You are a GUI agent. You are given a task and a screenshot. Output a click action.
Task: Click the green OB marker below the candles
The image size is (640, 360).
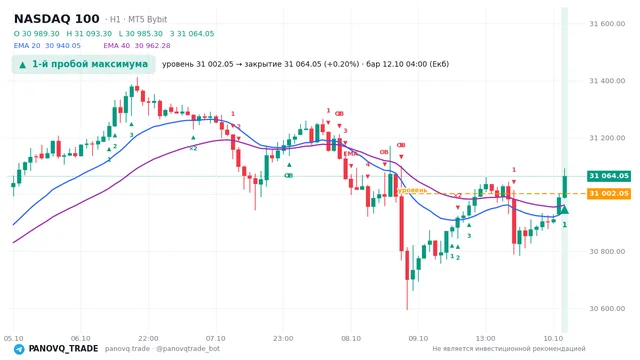click(x=289, y=176)
